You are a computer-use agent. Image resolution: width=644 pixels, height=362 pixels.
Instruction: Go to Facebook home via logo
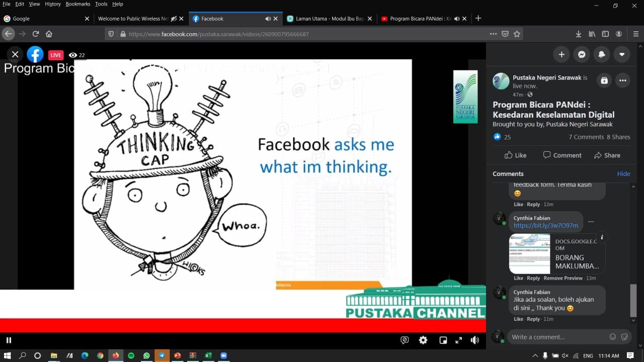coord(35,54)
